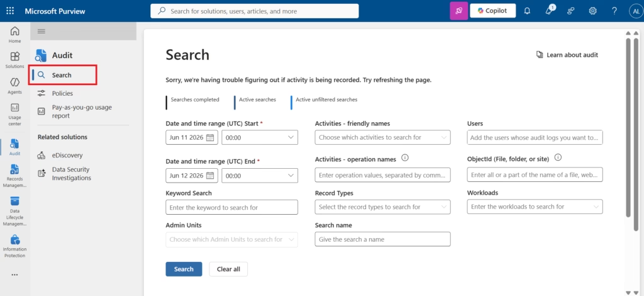Viewport: 644px width, 296px height.
Task: Expand the start time 00:00 dropdown
Action: click(x=260, y=138)
